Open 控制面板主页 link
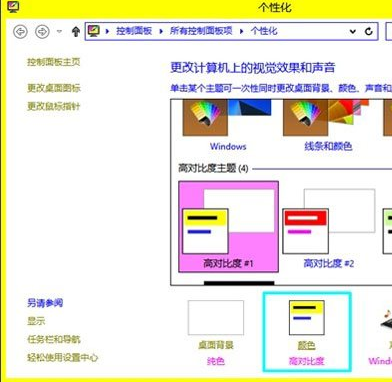 54,62
